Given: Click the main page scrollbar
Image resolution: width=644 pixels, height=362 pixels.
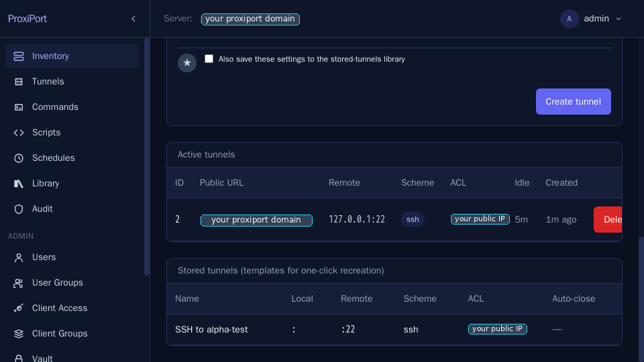Looking at the screenshot, I should pos(641,299).
